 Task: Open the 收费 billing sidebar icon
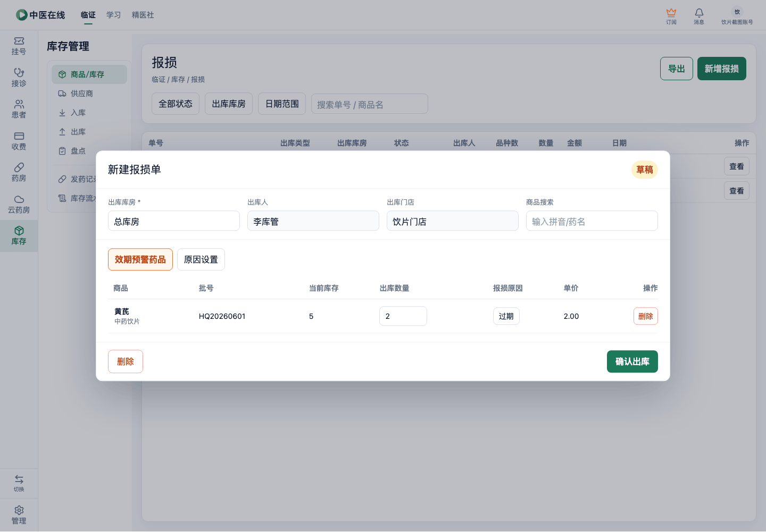[x=19, y=141]
